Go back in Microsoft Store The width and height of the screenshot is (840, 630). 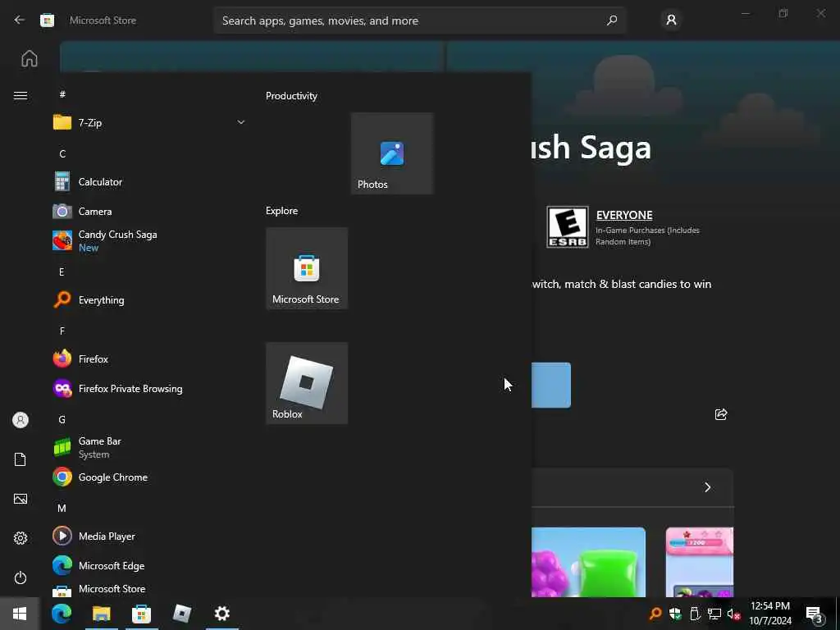pyautogui.click(x=20, y=20)
